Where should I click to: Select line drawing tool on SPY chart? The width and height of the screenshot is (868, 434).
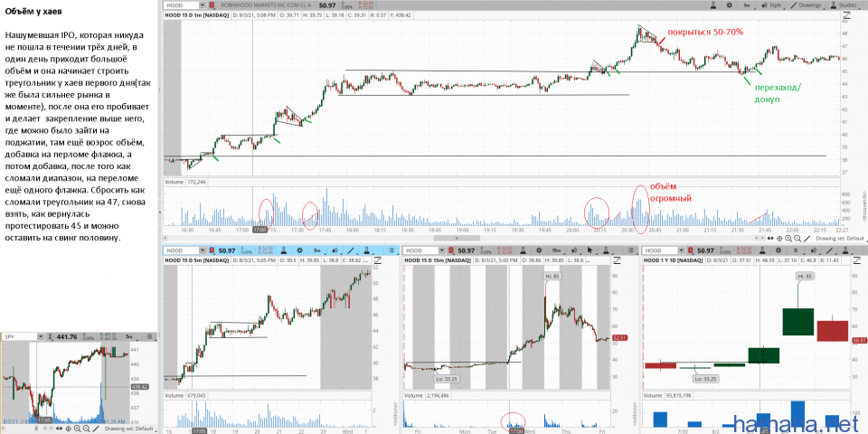tap(96, 429)
